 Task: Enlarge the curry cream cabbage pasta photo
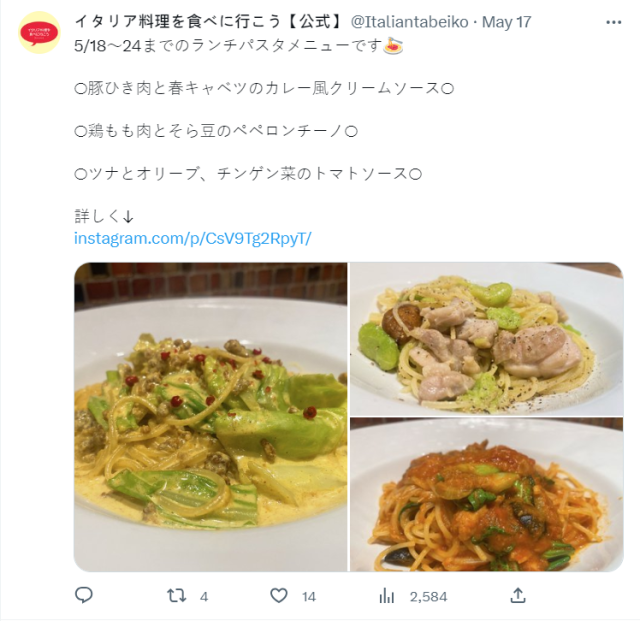point(211,417)
